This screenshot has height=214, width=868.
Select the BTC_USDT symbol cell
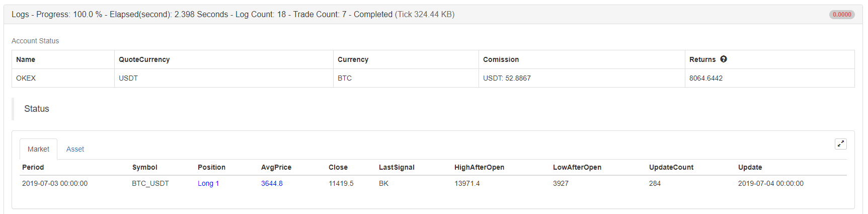point(150,183)
